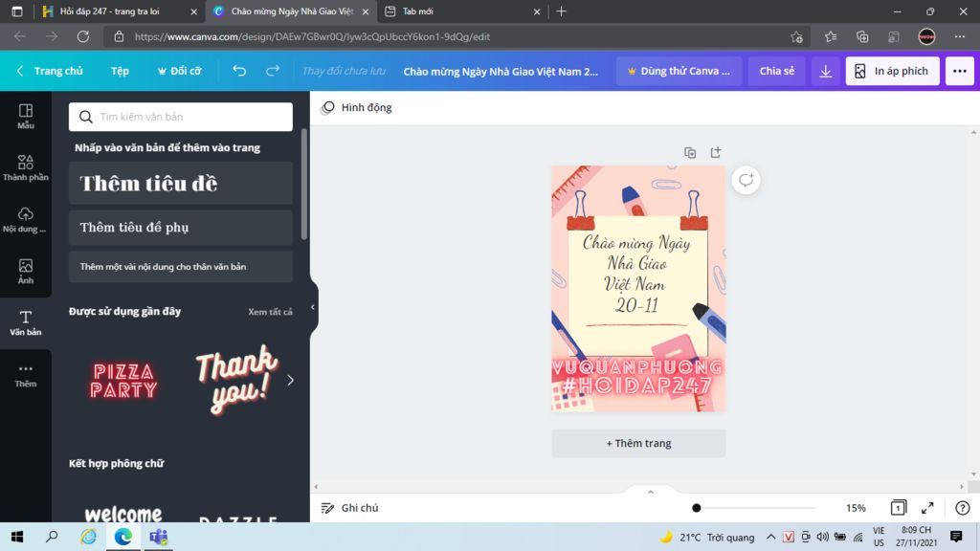Click the side panel vertical scrollbar
Screen dimensions: 980x551
pyautogui.click(x=304, y=185)
